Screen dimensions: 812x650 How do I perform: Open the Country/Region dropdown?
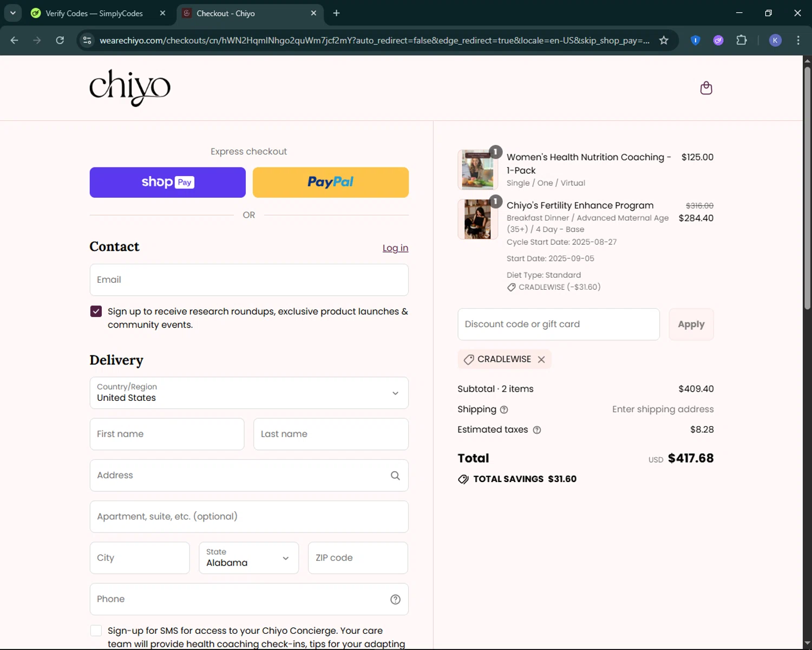249,393
